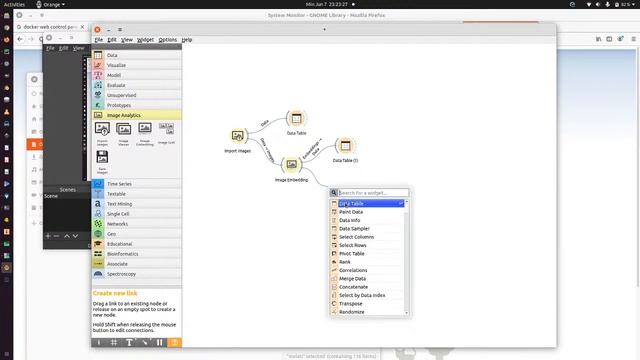Click the align-to-grid toolbar icon
Image resolution: width=640 pixels, height=360 pixels.
[114, 342]
